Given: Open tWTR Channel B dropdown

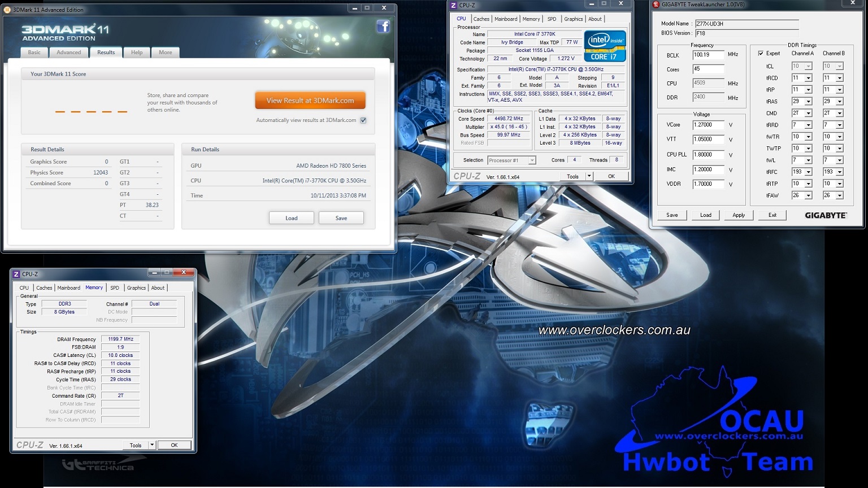Looking at the screenshot, I should [840, 137].
